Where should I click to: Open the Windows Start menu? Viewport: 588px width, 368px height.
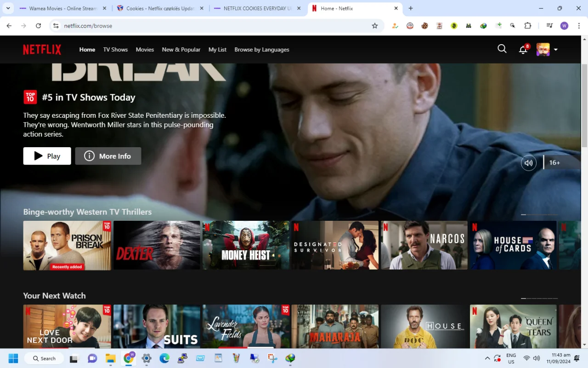[x=13, y=358]
